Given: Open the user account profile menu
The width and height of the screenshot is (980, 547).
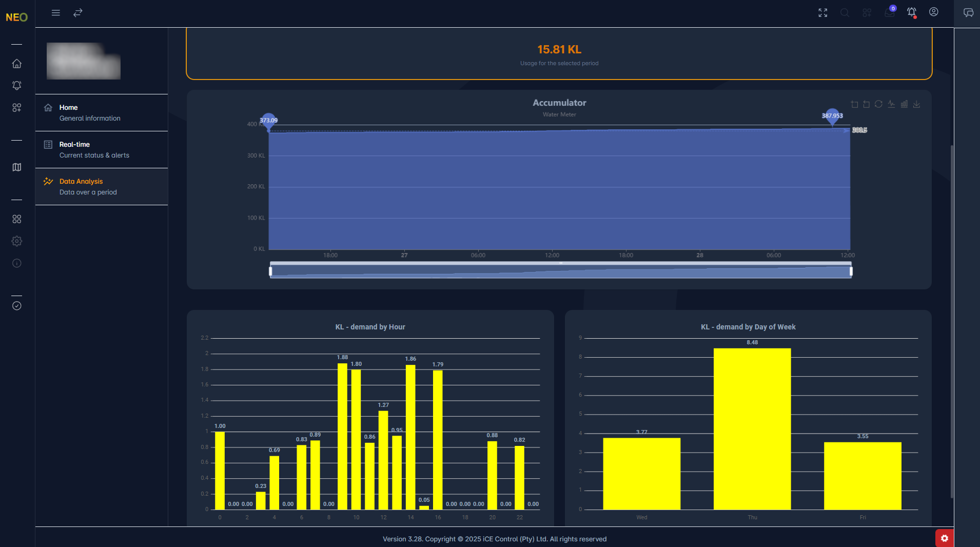Looking at the screenshot, I should point(934,12).
